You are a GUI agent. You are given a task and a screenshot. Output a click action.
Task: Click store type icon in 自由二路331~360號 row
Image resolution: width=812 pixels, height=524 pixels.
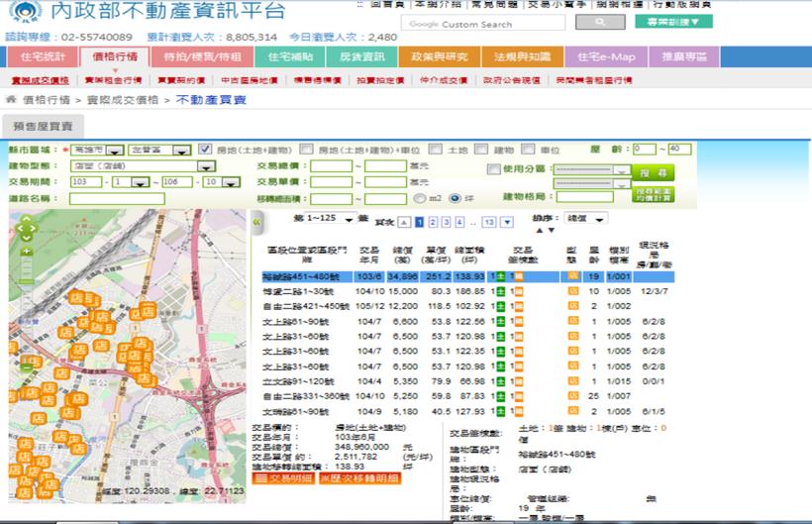tap(573, 396)
